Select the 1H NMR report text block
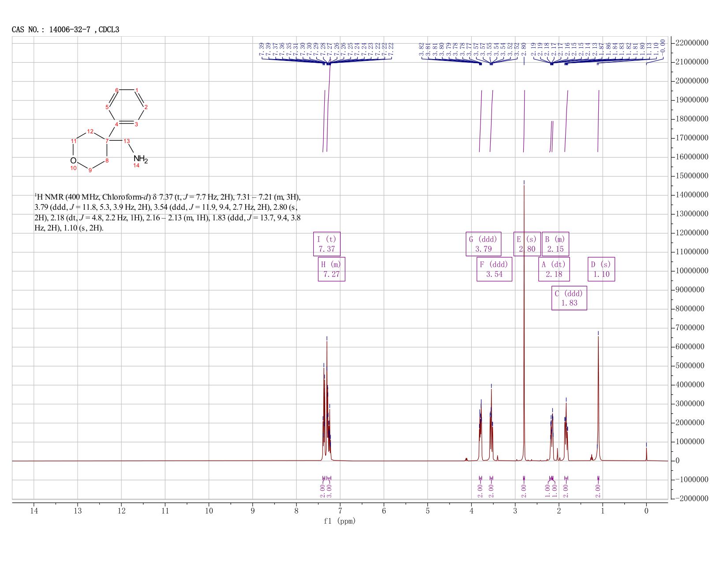This screenshot has height=563, width=728. click(168, 212)
